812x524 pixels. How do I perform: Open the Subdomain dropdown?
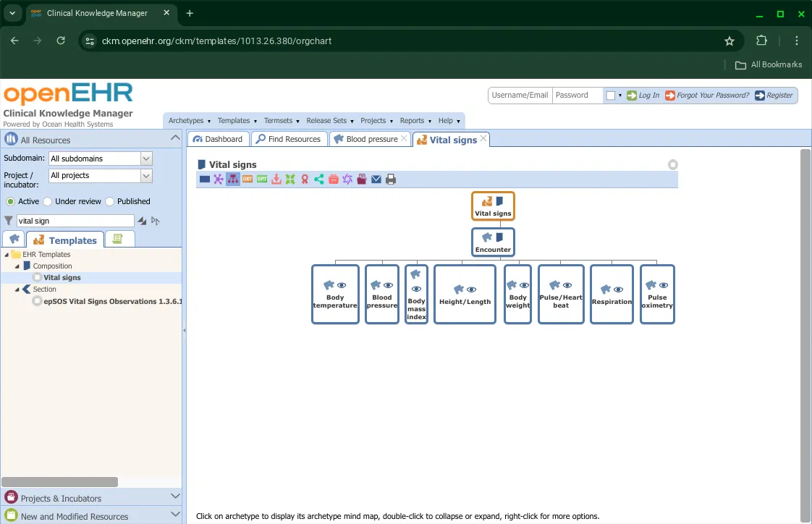point(144,159)
